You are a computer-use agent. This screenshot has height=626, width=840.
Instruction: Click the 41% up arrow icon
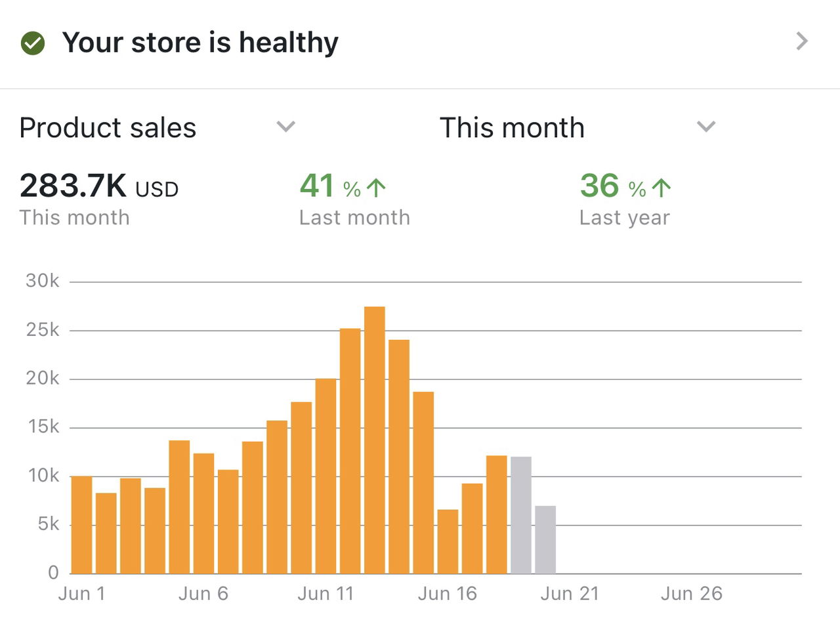click(x=376, y=188)
